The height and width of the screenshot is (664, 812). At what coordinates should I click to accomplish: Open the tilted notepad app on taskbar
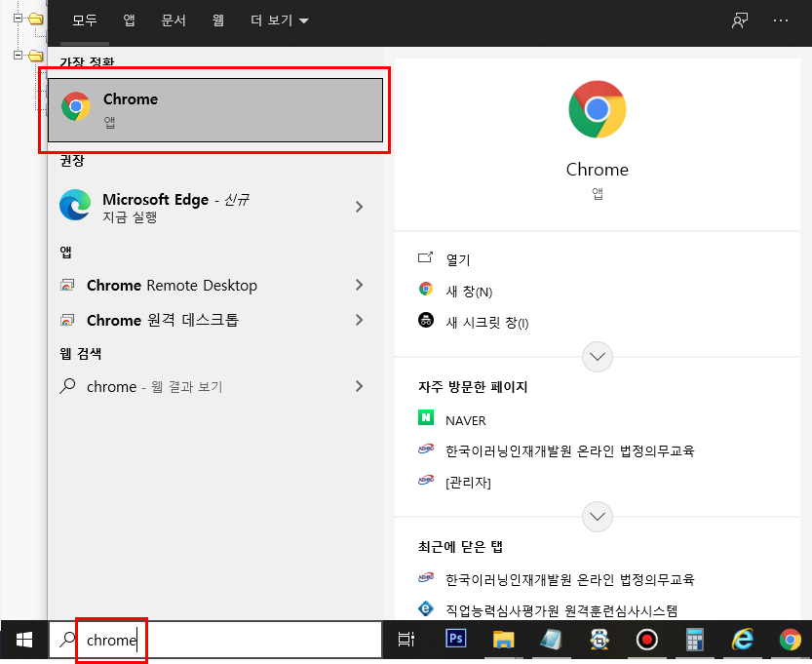click(551, 640)
